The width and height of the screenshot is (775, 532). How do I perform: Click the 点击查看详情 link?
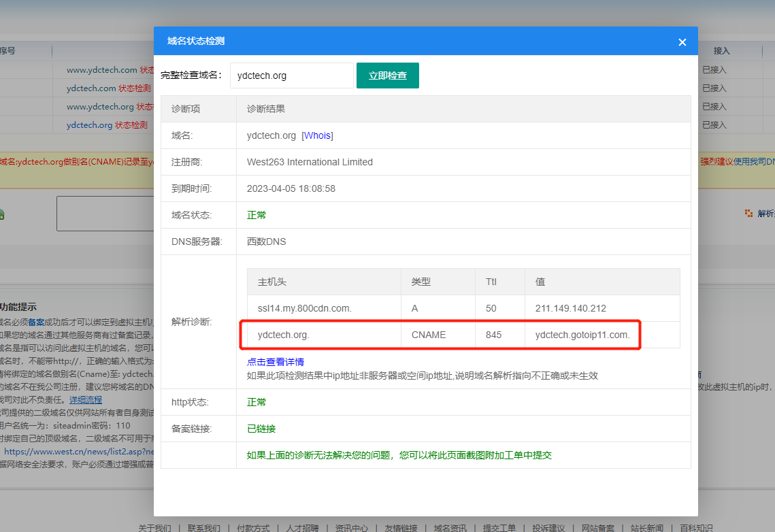pyautogui.click(x=275, y=362)
